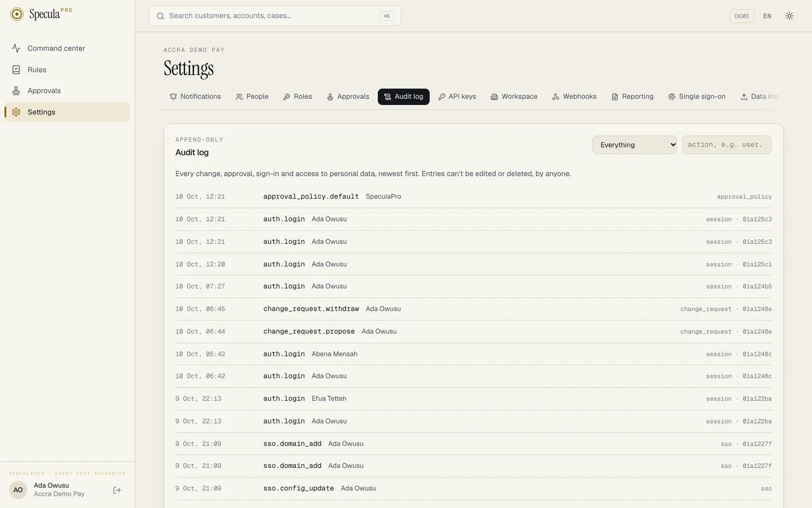Open the Everything filter dropdown

[634, 145]
